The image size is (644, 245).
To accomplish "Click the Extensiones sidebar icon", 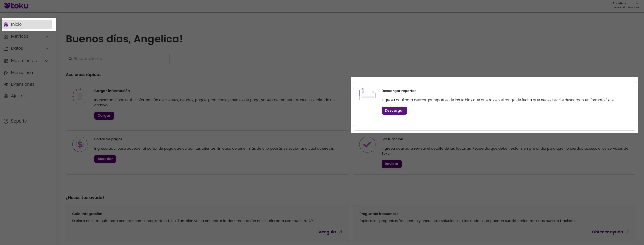I will [x=6, y=84].
